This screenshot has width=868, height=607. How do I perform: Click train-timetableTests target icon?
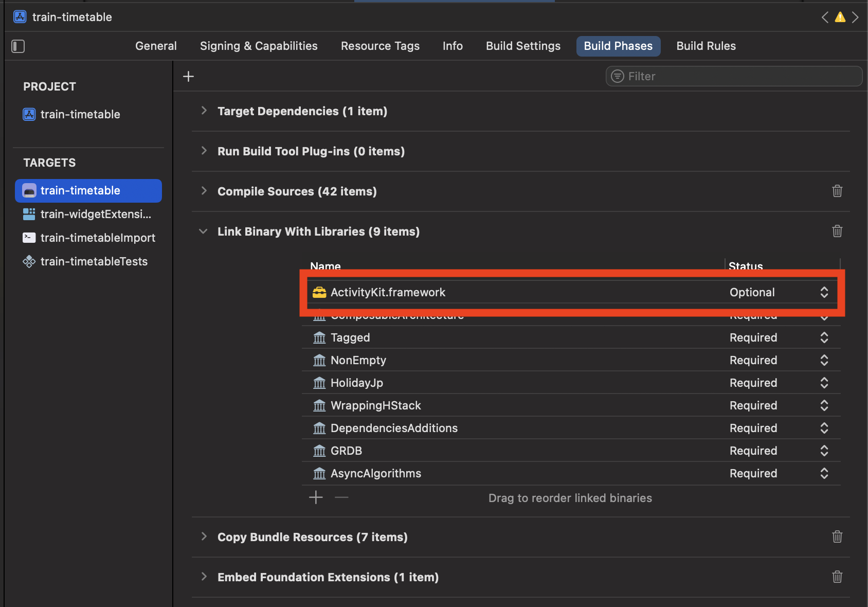(29, 261)
